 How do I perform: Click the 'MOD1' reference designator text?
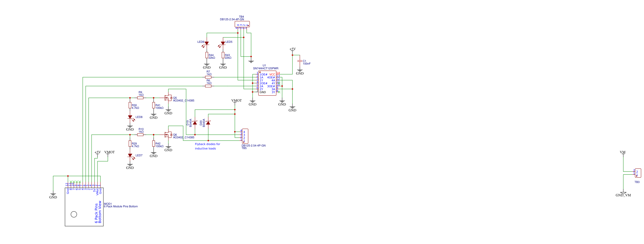coord(108,204)
